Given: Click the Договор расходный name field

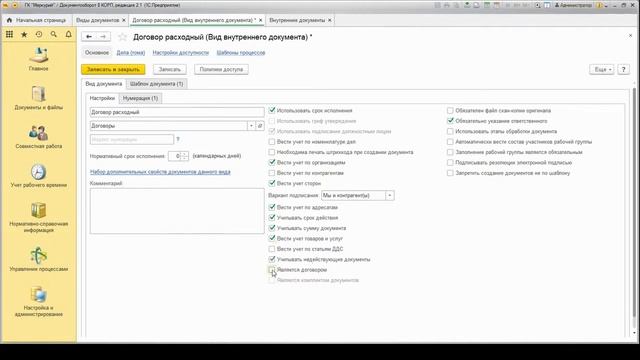Looking at the screenshot, I should click(x=177, y=112).
